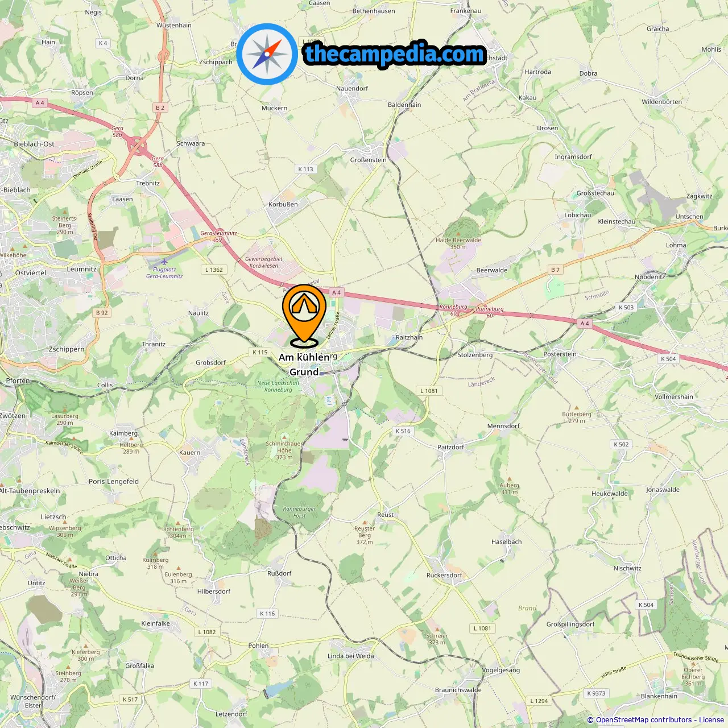Select the Großenstein town label
This screenshot has height=728, width=728.
click(368, 160)
